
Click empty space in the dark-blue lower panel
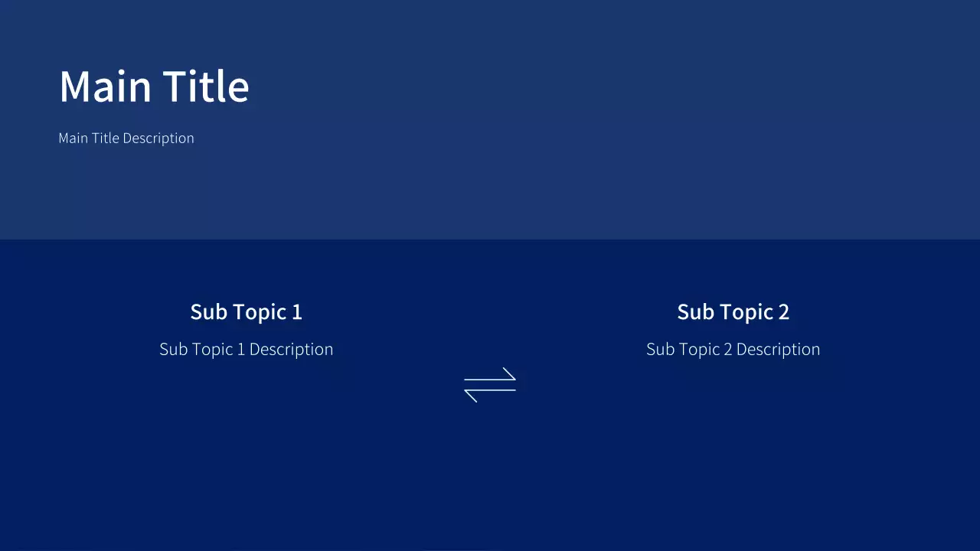click(490, 482)
